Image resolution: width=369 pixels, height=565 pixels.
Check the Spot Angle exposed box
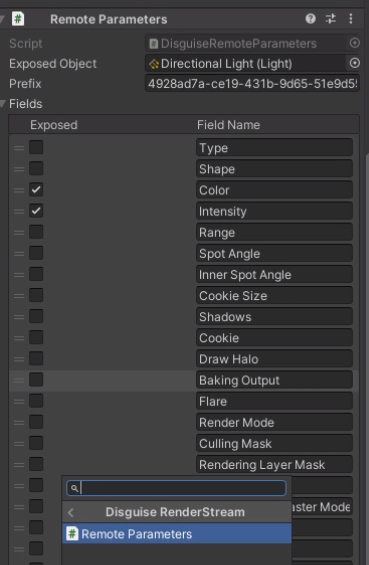click(x=36, y=253)
